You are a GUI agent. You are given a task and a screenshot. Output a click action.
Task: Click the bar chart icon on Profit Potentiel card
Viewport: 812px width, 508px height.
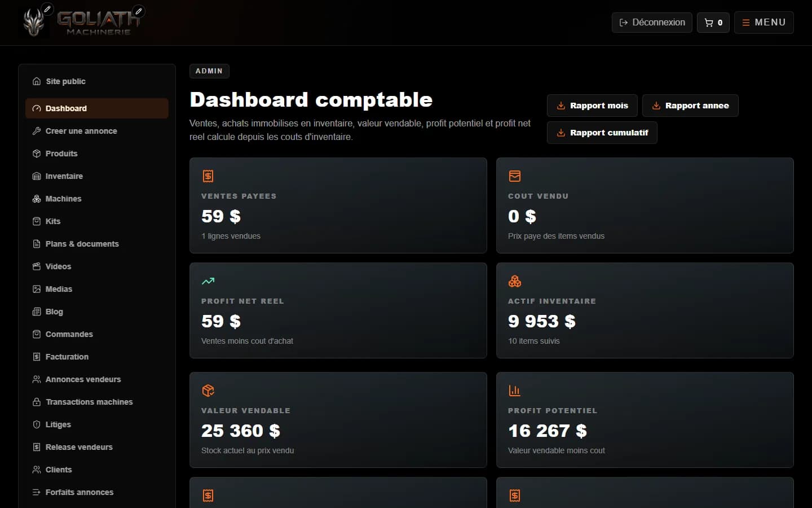[515, 391]
